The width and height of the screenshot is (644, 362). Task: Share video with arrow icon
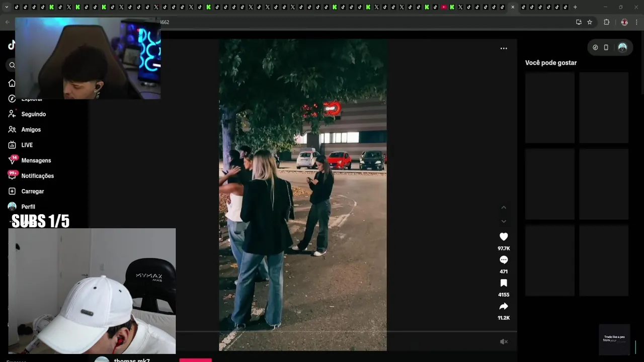[x=504, y=306]
